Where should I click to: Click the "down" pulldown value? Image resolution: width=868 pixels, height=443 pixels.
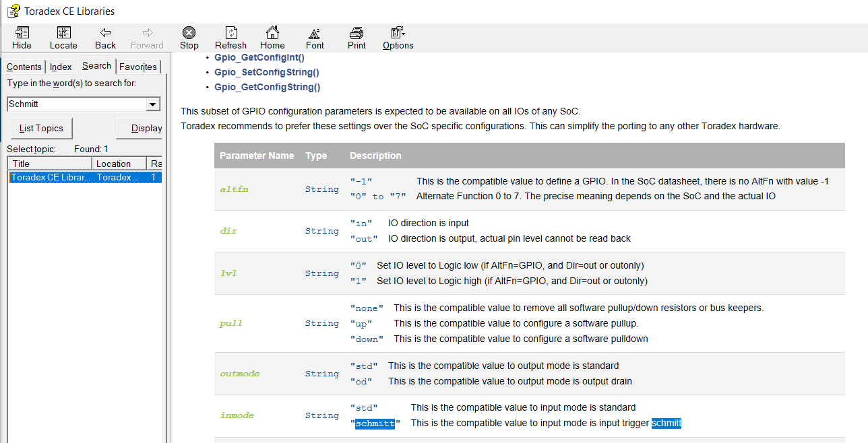pos(367,339)
